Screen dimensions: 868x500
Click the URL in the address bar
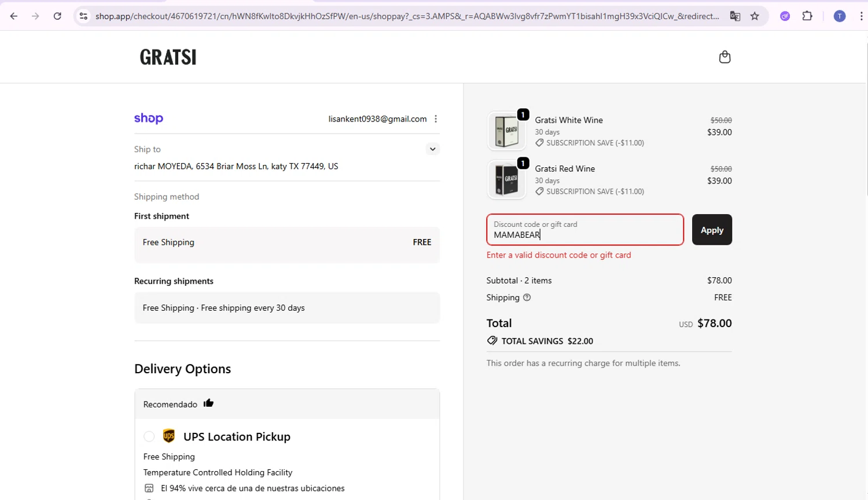point(407,16)
